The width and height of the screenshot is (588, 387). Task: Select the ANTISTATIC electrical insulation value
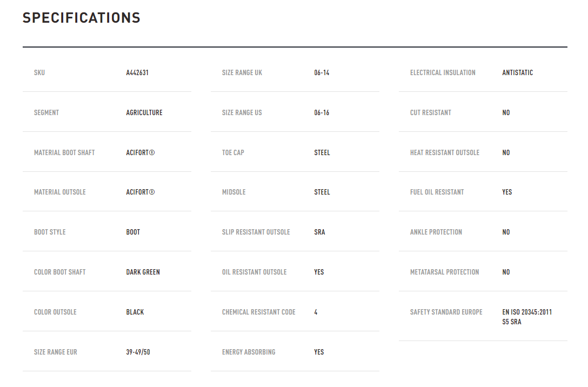[x=518, y=73]
